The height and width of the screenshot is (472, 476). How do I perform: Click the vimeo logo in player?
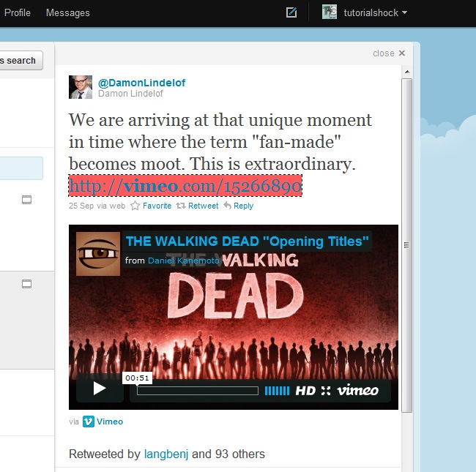tap(358, 390)
